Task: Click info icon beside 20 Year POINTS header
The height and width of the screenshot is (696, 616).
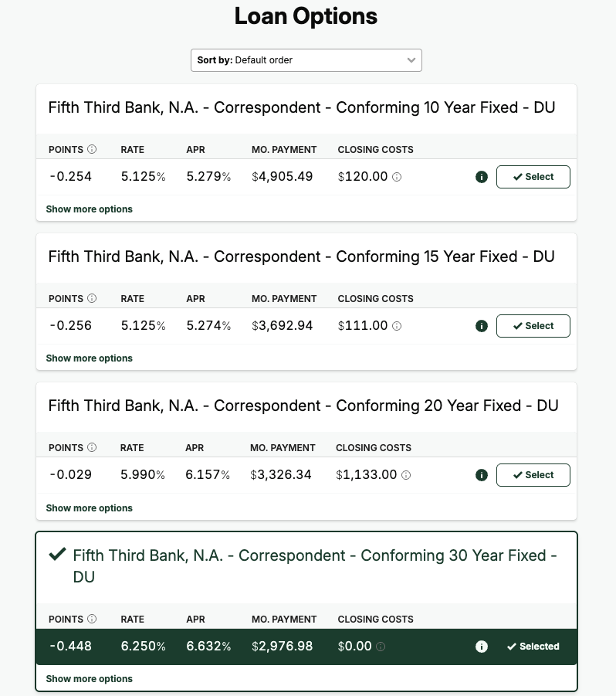Action: [92, 447]
